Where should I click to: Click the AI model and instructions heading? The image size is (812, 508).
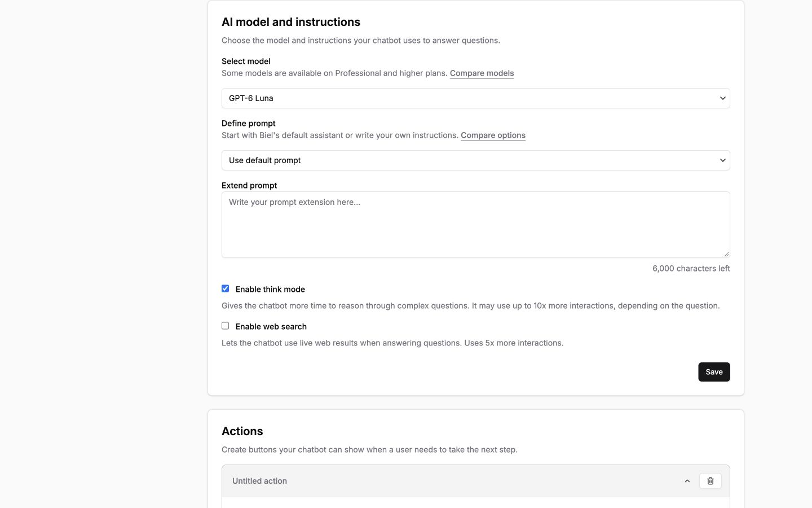point(291,22)
